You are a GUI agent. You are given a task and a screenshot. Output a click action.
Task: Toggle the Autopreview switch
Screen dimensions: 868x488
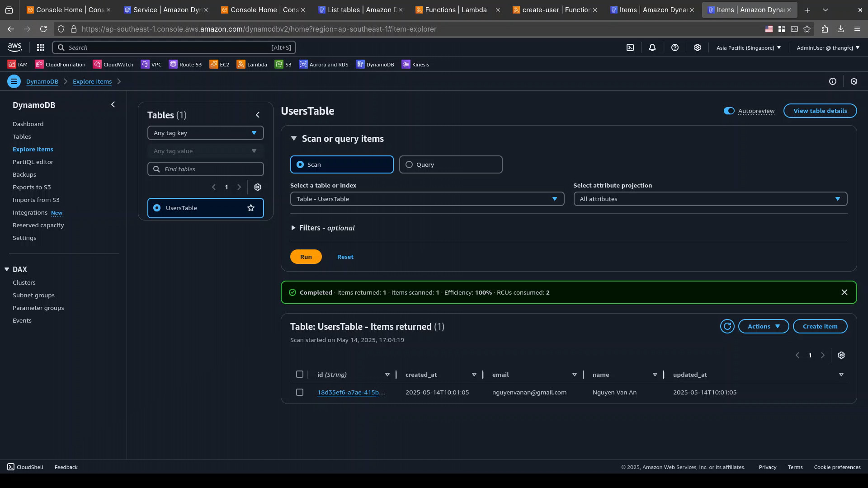tap(729, 111)
